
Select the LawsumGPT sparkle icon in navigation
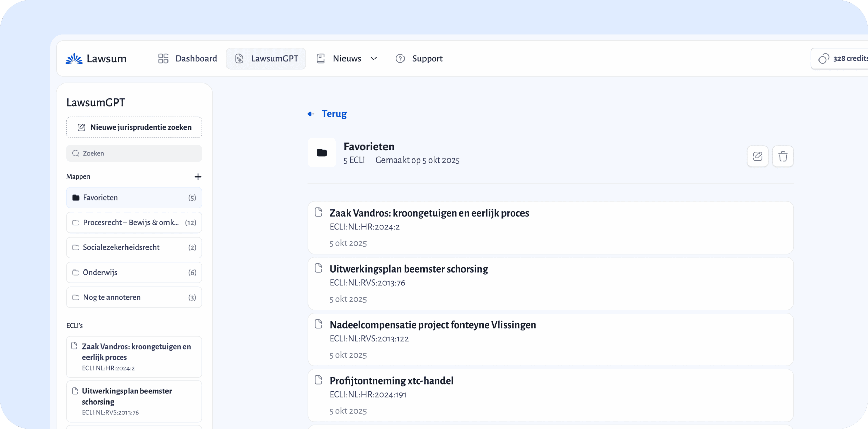pos(239,58)
